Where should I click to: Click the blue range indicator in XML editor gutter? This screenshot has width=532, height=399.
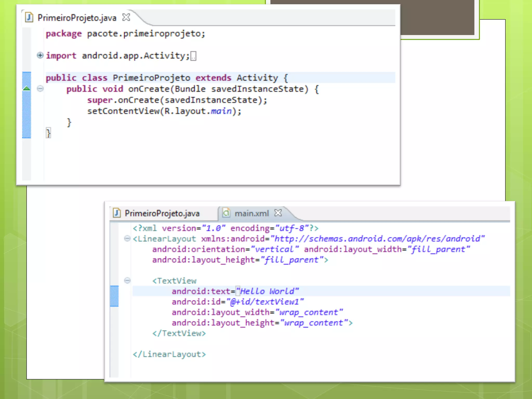114,296
